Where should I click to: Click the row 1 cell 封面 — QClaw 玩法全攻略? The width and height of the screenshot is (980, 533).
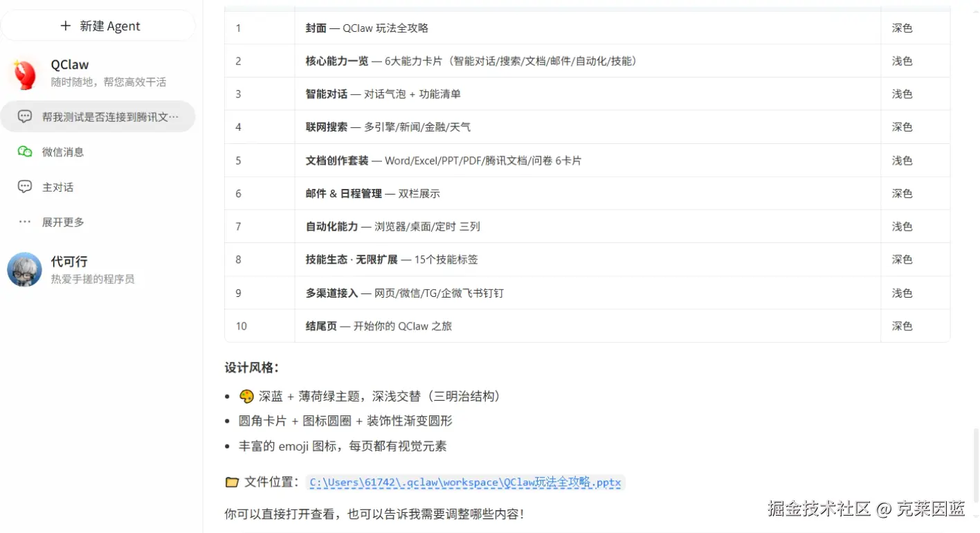tap(588, 28)
